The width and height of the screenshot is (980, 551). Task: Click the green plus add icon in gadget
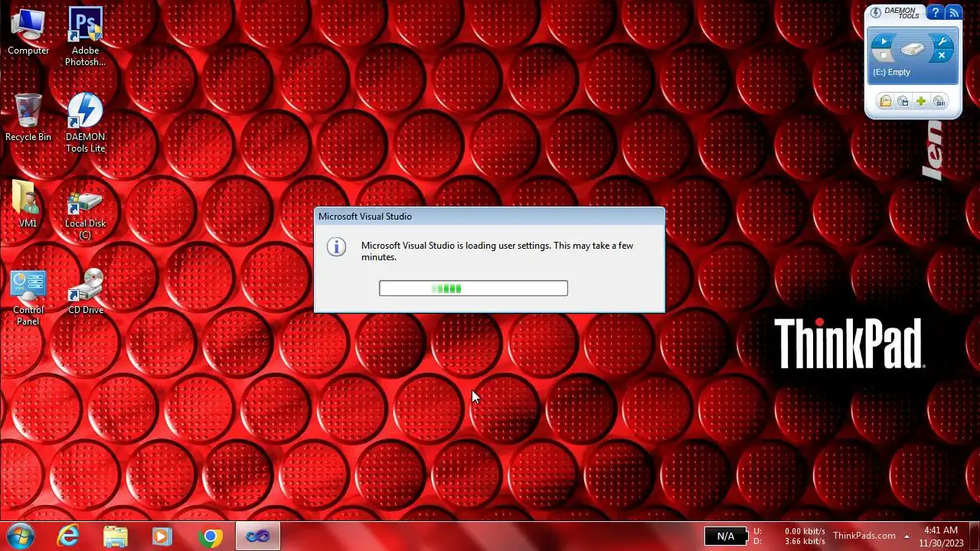(921, 101)
